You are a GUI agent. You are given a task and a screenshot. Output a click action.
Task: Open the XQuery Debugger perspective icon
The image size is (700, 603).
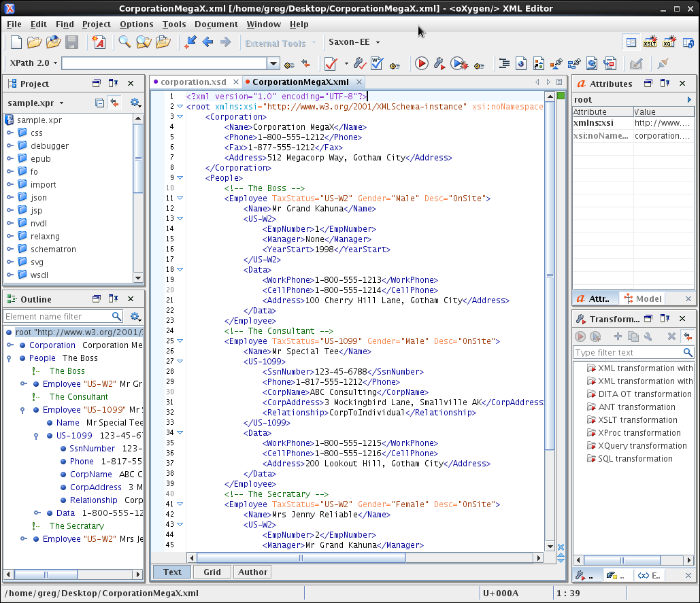(x=669, y=43)
